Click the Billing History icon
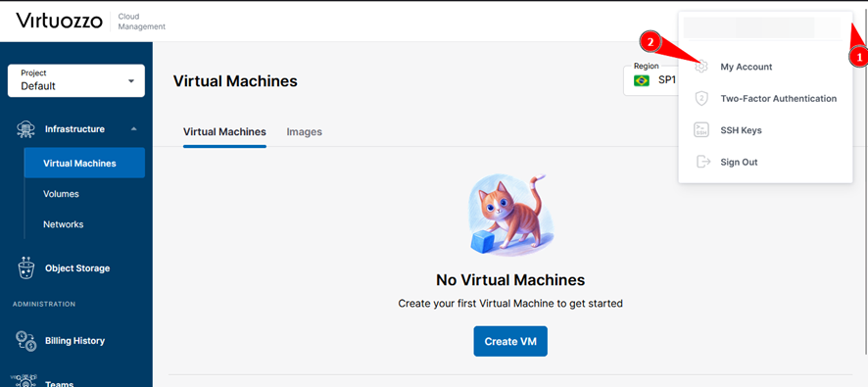Screen dimensions: 868x387 pos(26,341)
